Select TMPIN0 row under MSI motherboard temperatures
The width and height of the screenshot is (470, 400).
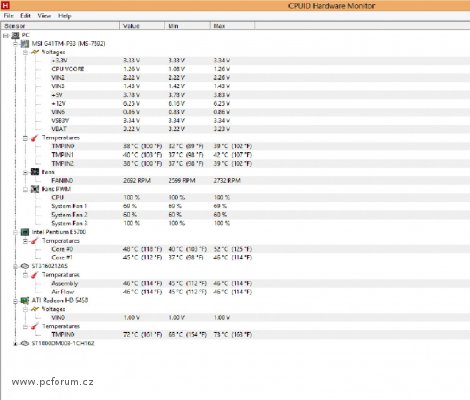235,146
